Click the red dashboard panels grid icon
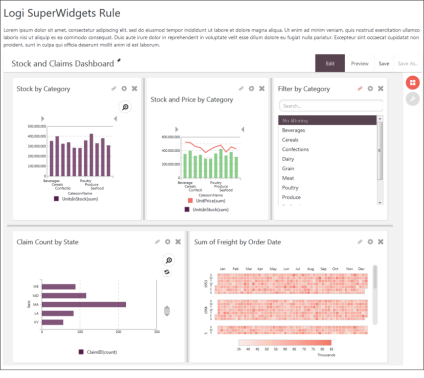This screenshot has height=378, width=424. [412, 83]
